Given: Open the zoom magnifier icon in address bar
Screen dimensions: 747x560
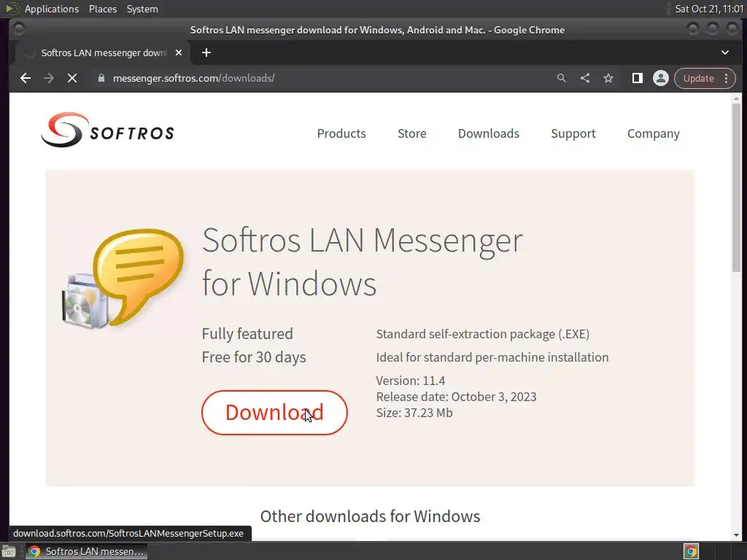Looking at the screenshot, I should 562,78.
